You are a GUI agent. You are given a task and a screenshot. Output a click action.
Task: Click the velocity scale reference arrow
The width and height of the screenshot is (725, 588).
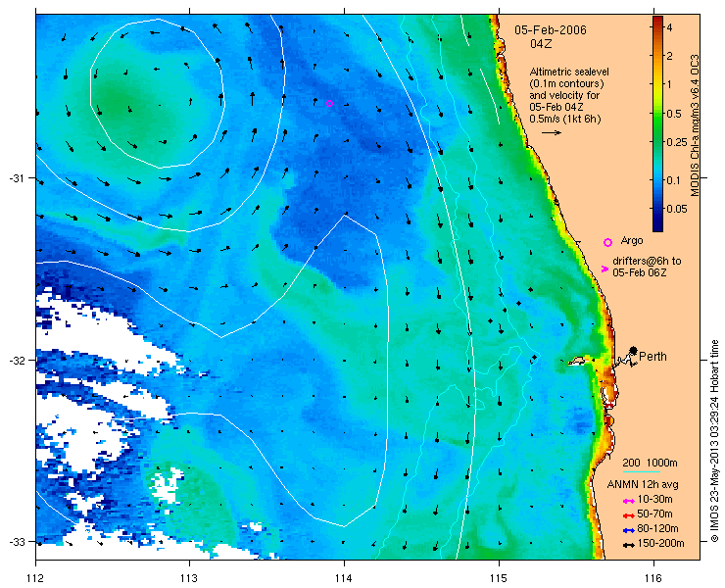click(x=552, y=132)
